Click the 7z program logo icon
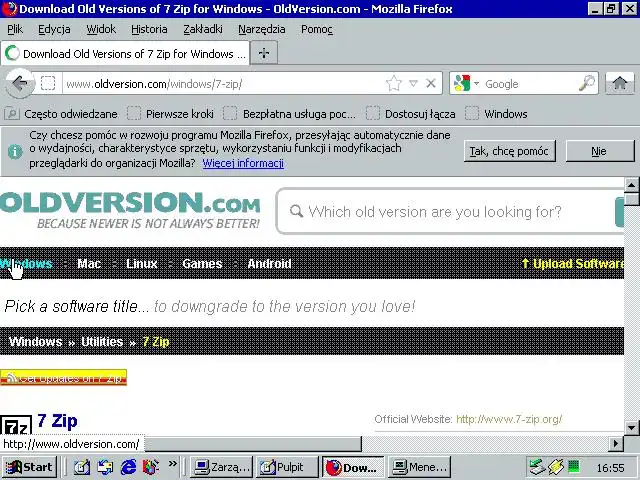 16,426
